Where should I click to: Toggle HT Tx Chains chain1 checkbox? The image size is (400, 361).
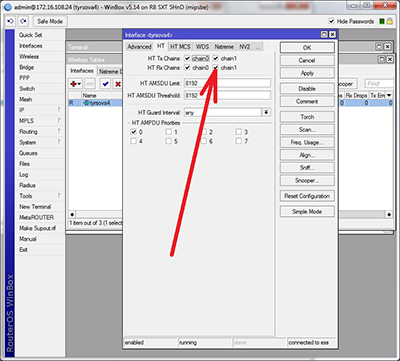(x=216, y=58)
